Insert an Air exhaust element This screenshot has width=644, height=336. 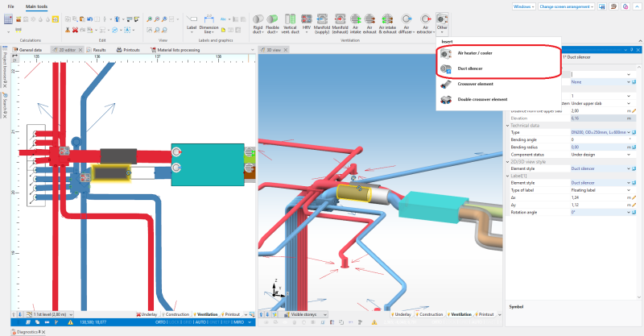(369, 24)
